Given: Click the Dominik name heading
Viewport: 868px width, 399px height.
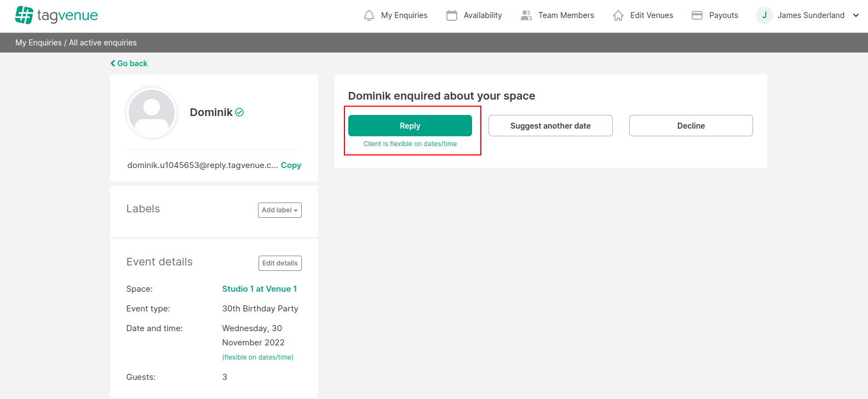Looking at the screenshot, I should point(211,112).
